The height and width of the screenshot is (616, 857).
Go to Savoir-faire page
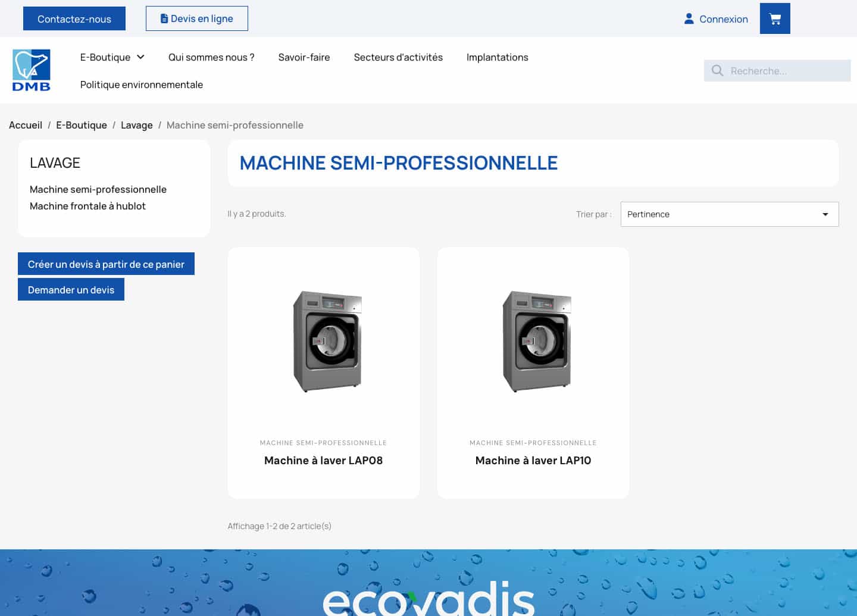pos(304,57)
